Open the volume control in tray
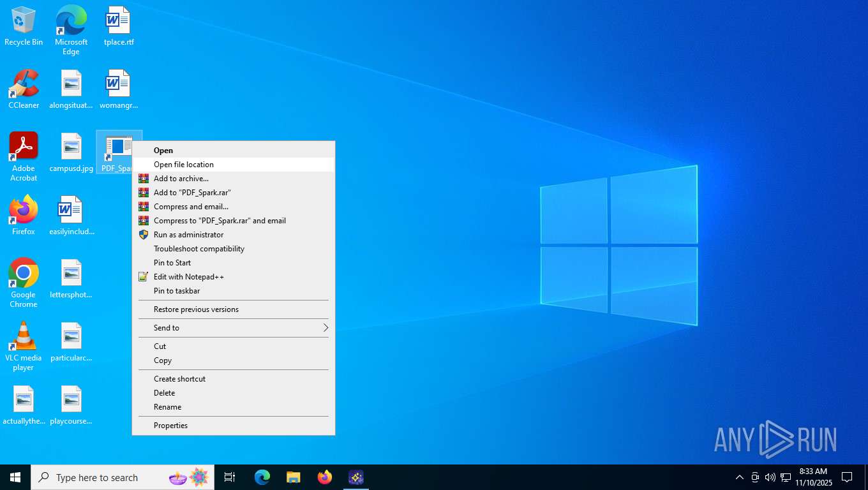The width and height of the screenshot is (868, 490). click(770, 477)
